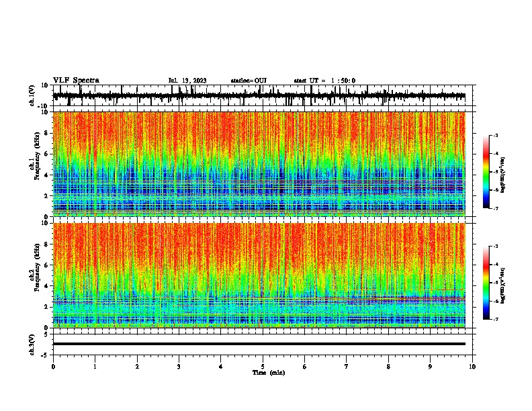This screenshot has width=532, height=411.
Task: Click the 'start UT = 1:50:0' label
Action: pyautogui.click(x=324, y=81)
